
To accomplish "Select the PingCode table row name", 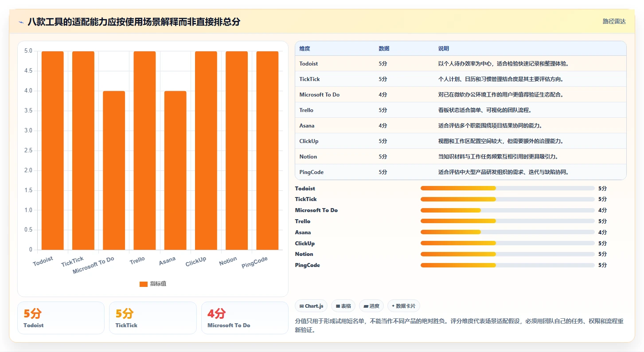I will point(312,172).
